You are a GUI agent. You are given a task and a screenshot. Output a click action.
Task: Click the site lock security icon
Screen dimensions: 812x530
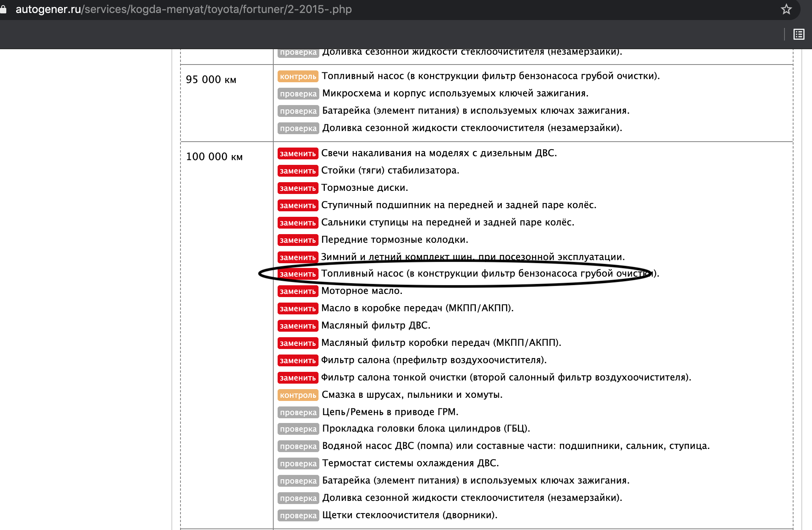(3, 9)
